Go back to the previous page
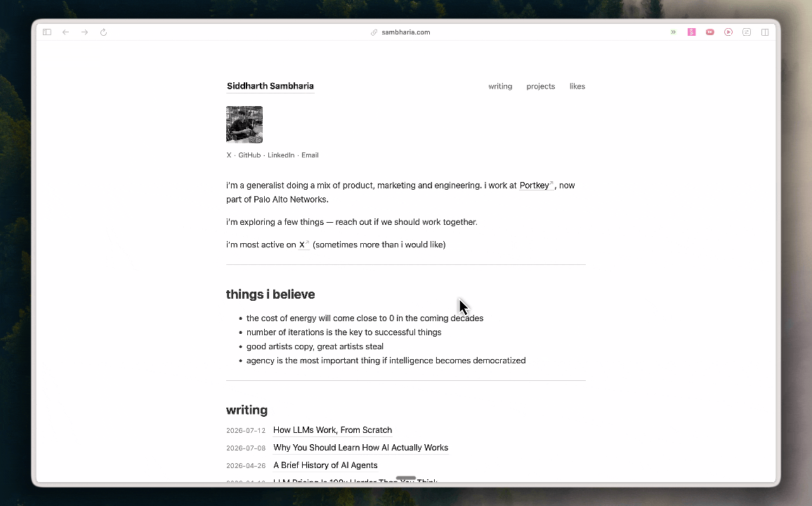 [66, 32]
